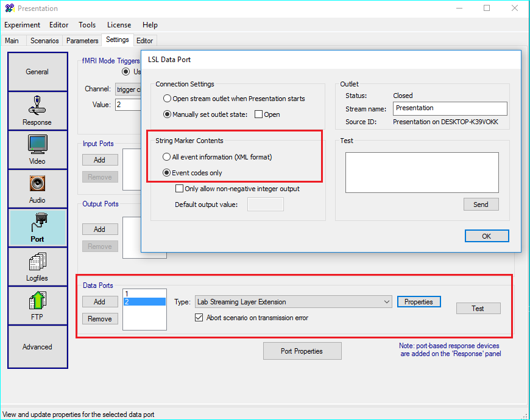Toggle 'Abort scenario on transmission error' checkbox
Screen dimensions: 530x420
click(199, 318)
